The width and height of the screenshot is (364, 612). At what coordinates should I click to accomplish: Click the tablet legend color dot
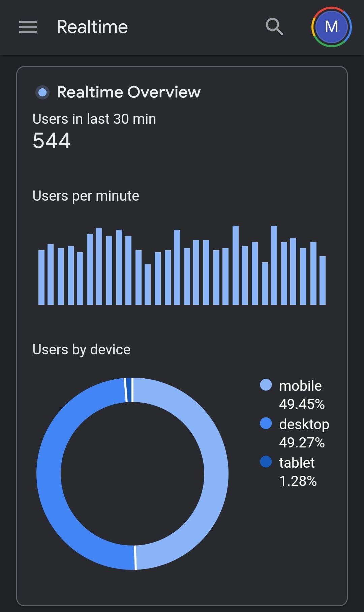(266, 462)
